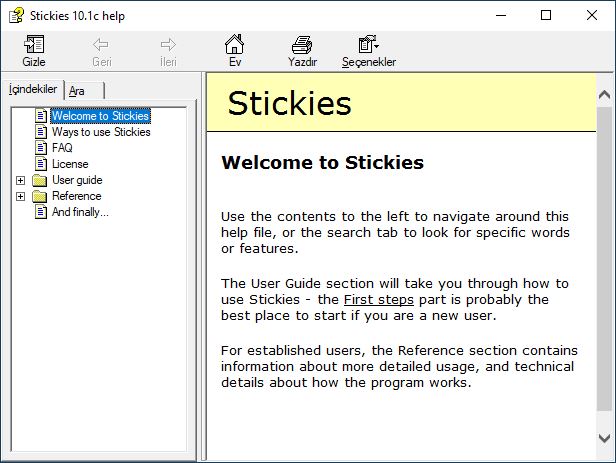This screenshot has height=463, width=616.
Task: Select the User guide folder item
Action: (77, 180)
